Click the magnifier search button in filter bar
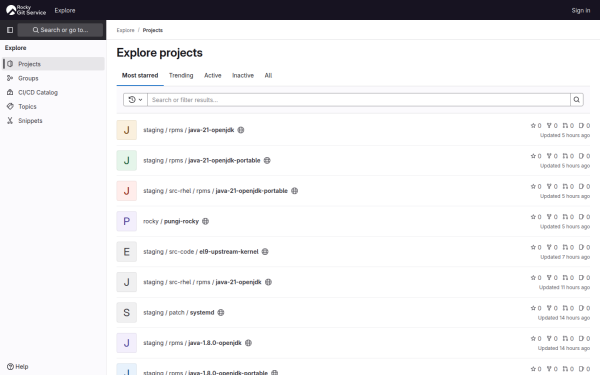Viewport: 600px width, 375px height. [x=577, y=100]
